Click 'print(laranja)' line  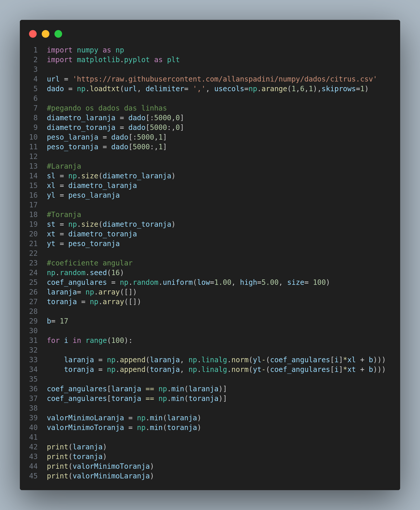[x=77, y=447]
